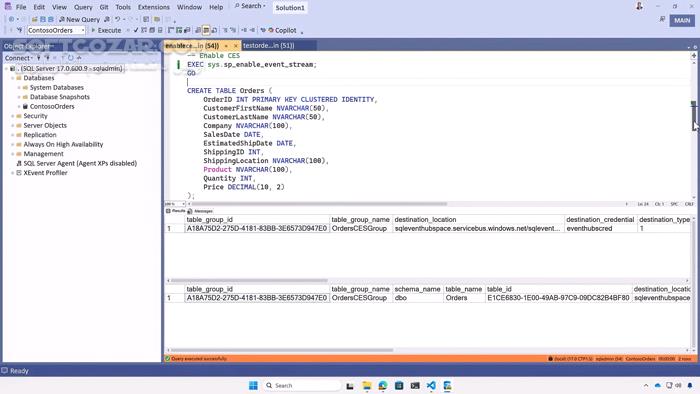700x394 pixels.
Task: Open Visual Studio Code from the taskbar
Action: click(431, 386)
